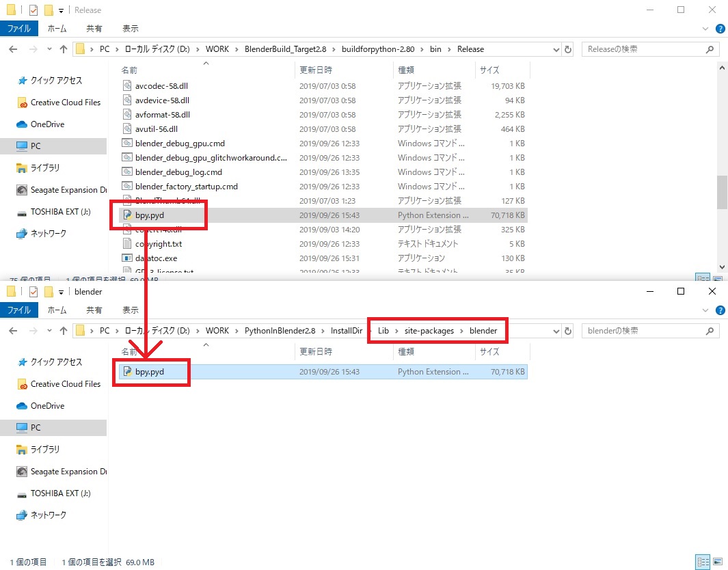Open Help in blender window

point(720,310)
